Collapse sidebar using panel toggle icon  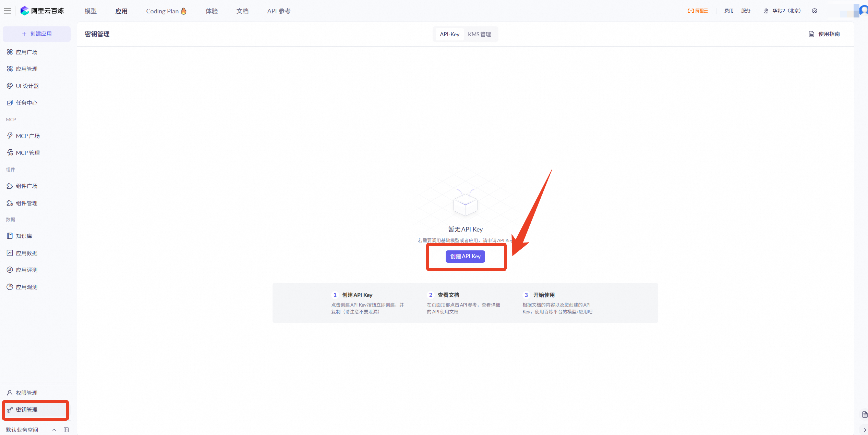[66, 430]
